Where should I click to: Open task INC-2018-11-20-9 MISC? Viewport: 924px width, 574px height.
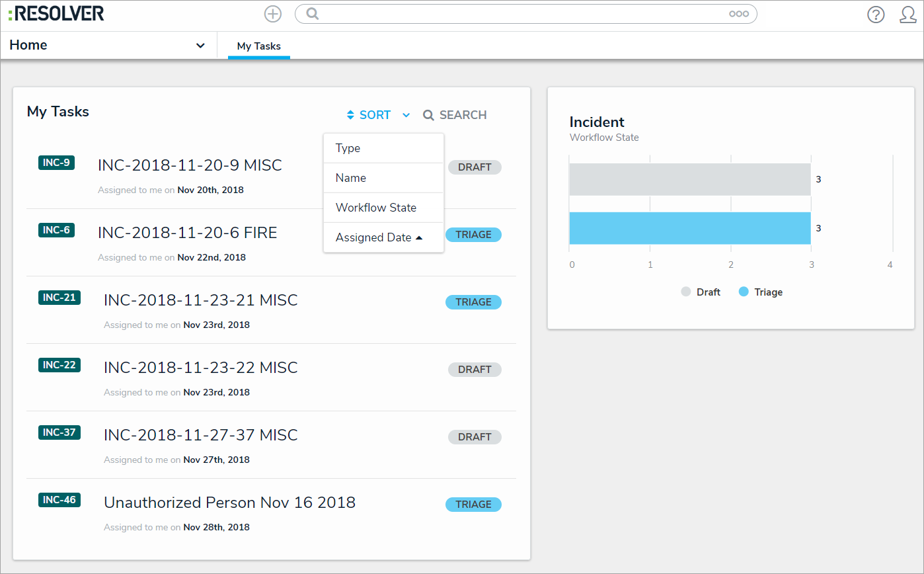tap(190, 165)
